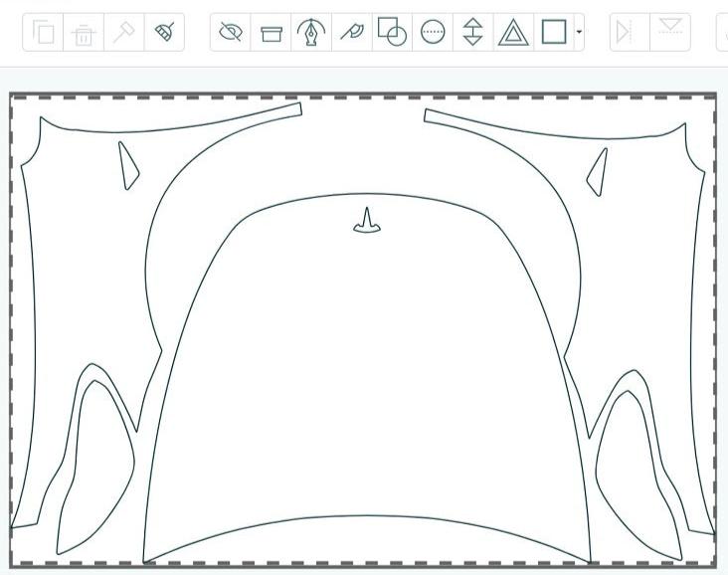Click the up-down vertical arrows icon
The image size is (728, 575).
click(x=473, y=33)
